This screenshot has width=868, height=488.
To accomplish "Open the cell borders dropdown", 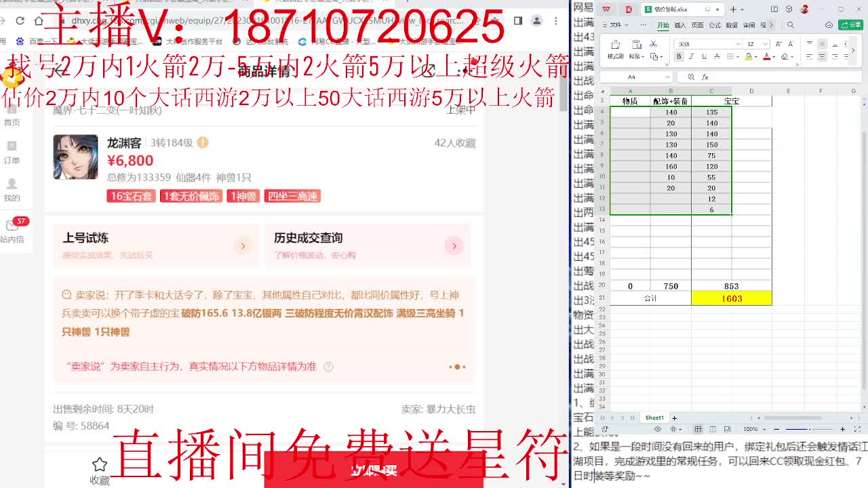I will (738, 57).
